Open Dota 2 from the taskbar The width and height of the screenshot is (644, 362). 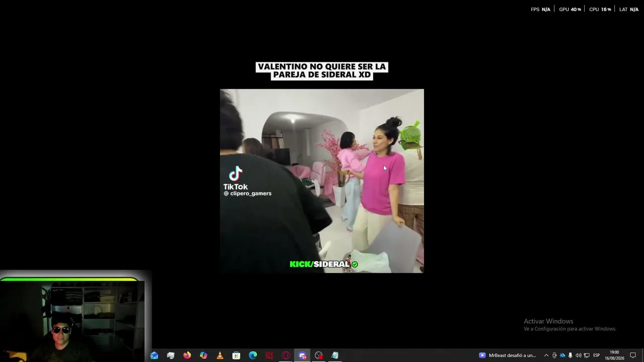click(x=269, y=355)
